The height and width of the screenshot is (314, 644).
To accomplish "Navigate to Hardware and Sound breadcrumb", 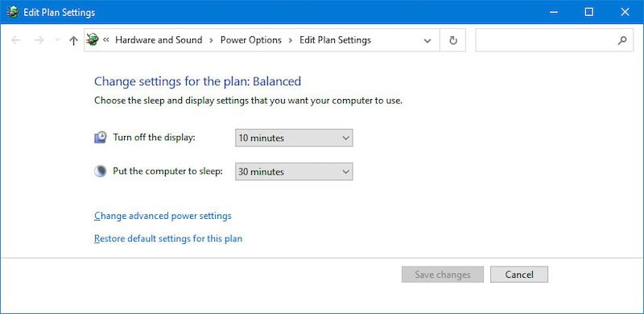I will pyautogui.click(x=159, y=40).
